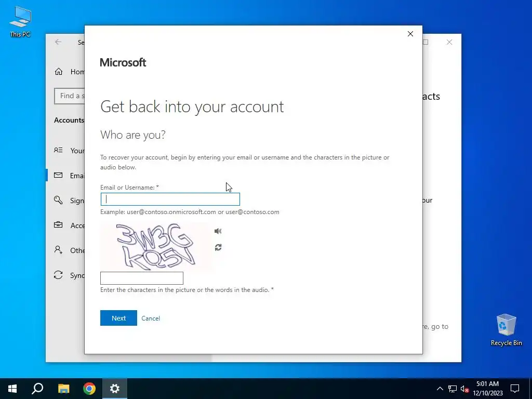Click the Who are you? subheading
This screenshot has width=532, height=399.
point(133,135)
